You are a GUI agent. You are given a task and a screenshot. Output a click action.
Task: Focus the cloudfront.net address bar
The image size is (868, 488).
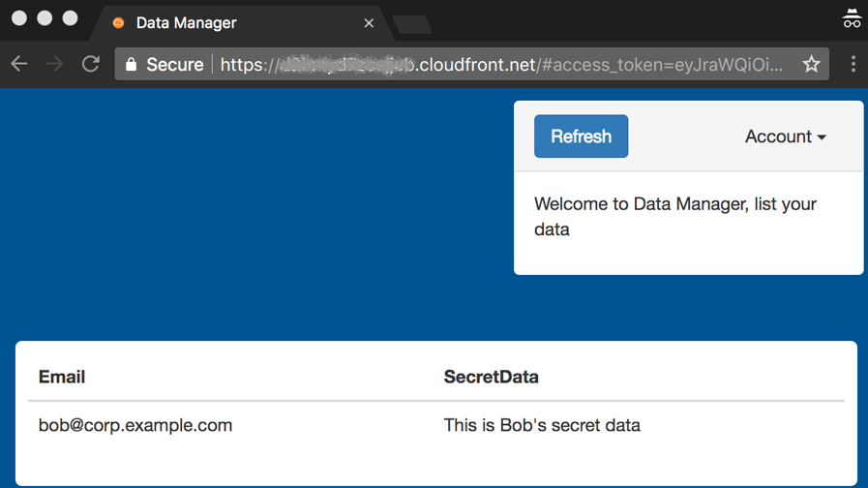[503, 65]
